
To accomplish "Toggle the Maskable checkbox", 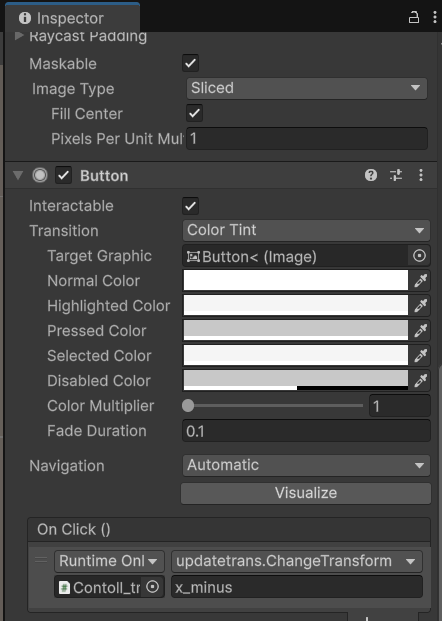I will point(190,63).
